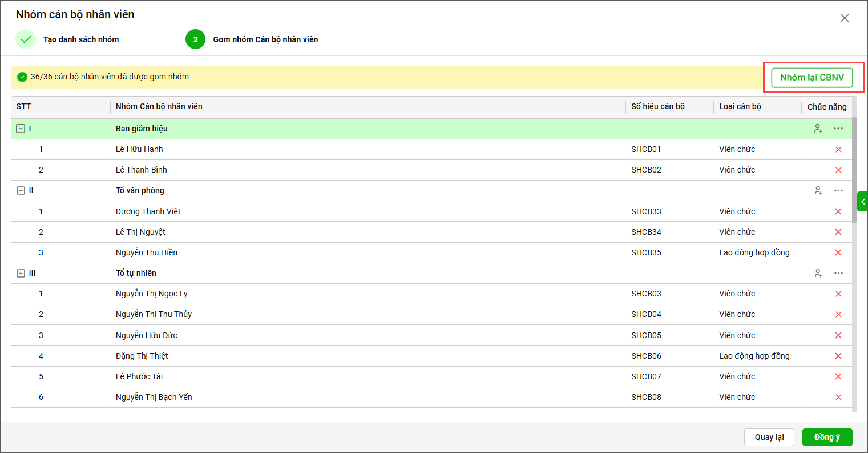Image resolution: width=868 pixels, height=453 pixels.
Task: Open more options for Tổ văn phòng
Action: pos(838,191)
